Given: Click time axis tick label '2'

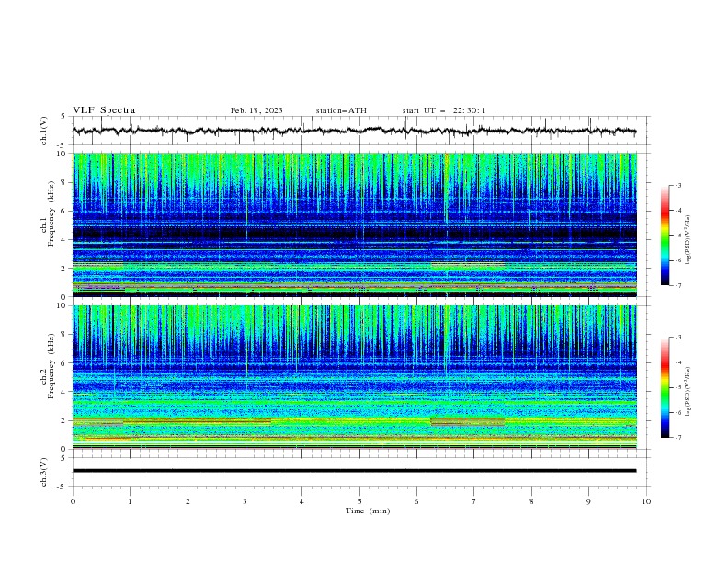Looking at the screenshot, I should [188, 501].
